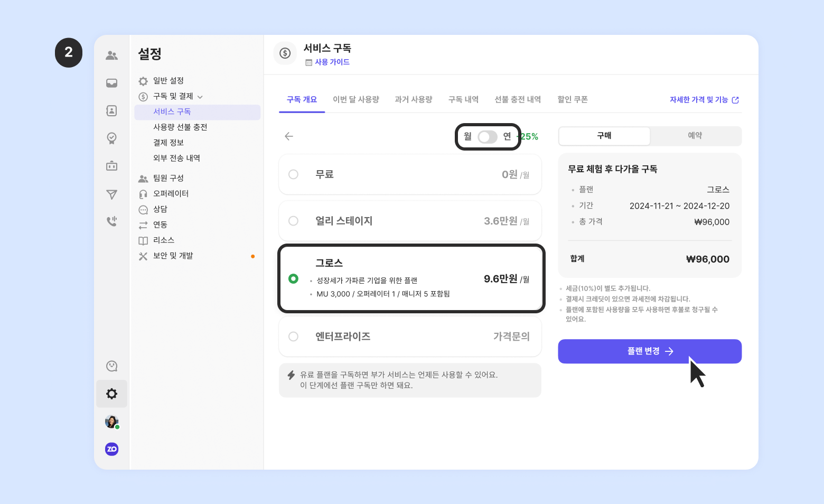Select the 엔터프라이즈 plan radio button
The height and width of the screenshot is (504, 824).
(294, 337)
